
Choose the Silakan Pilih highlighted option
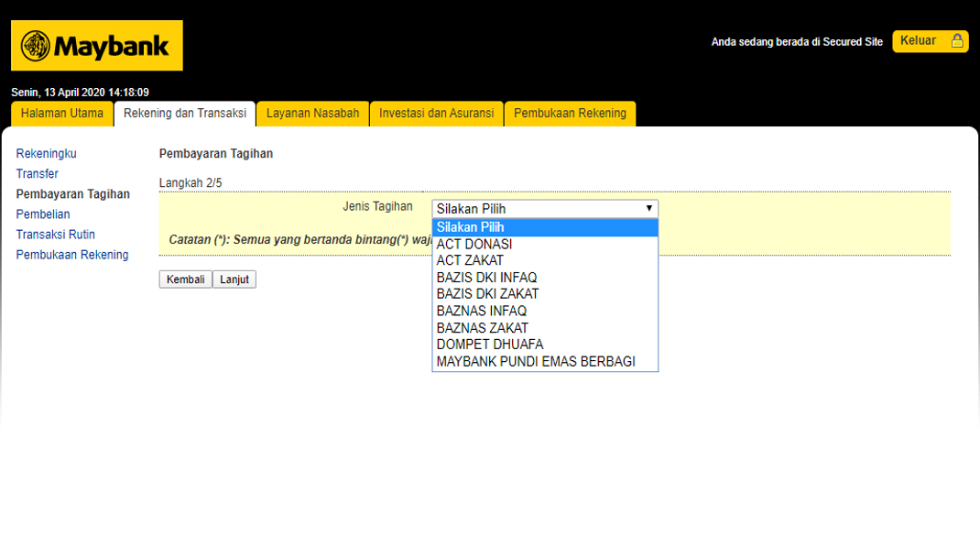[545, 227]
